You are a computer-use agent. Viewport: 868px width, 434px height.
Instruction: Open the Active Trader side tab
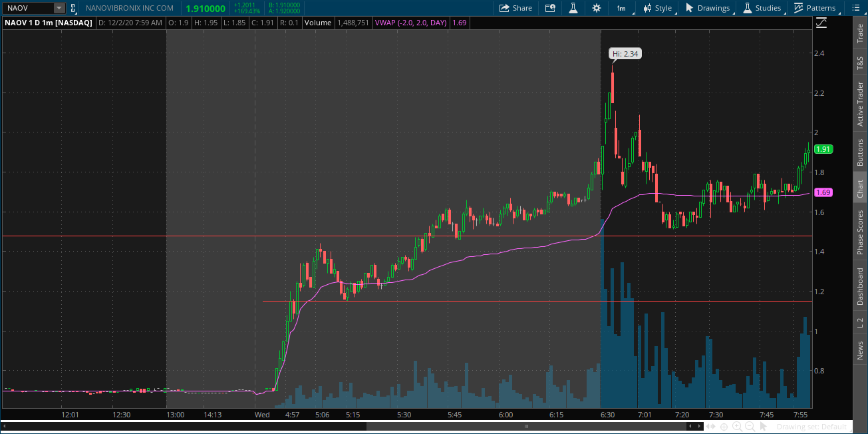click(860, 104)
